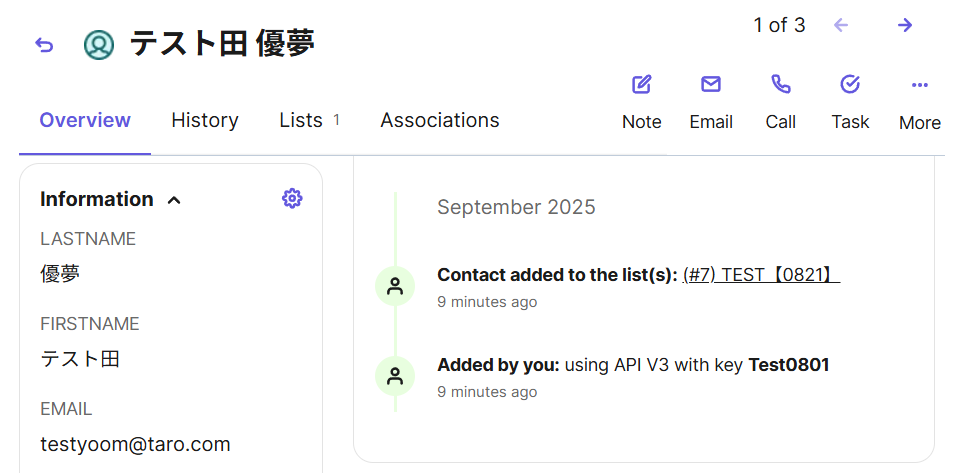Click person icon beside 'Contact added to the list'
This screenshot has height=473, width=954.
tap(395, 286)
